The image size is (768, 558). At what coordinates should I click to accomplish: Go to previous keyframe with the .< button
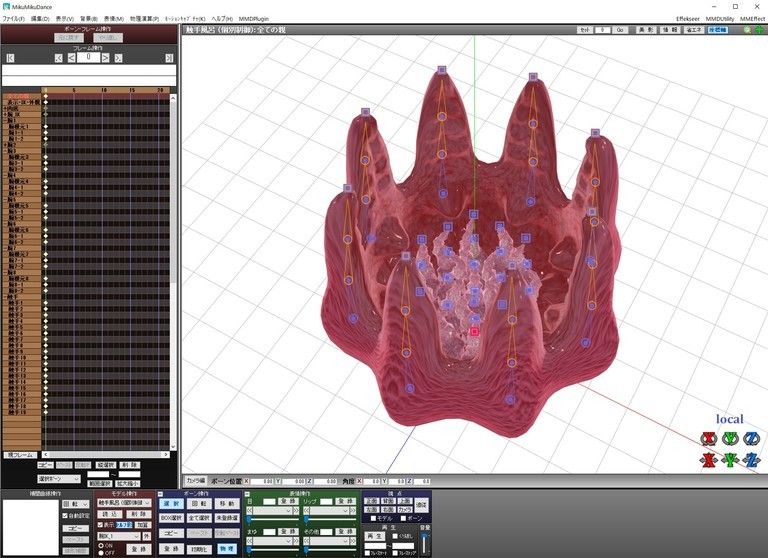59,58
